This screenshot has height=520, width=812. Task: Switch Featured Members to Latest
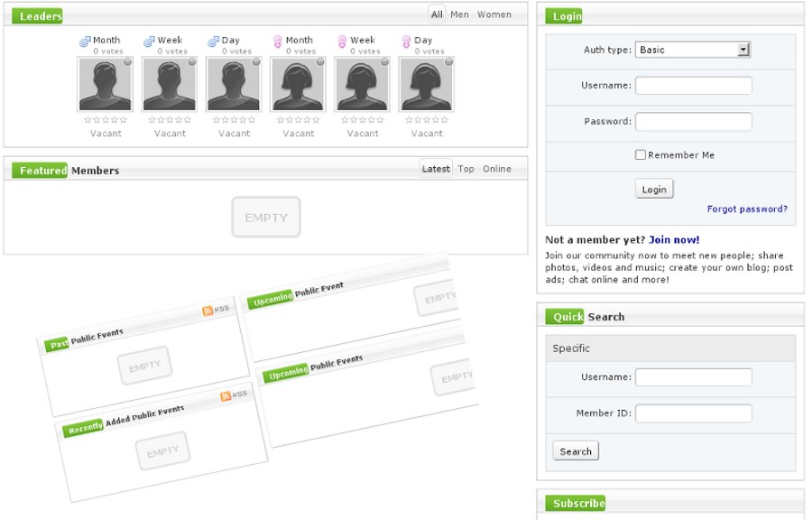point(436,169)
